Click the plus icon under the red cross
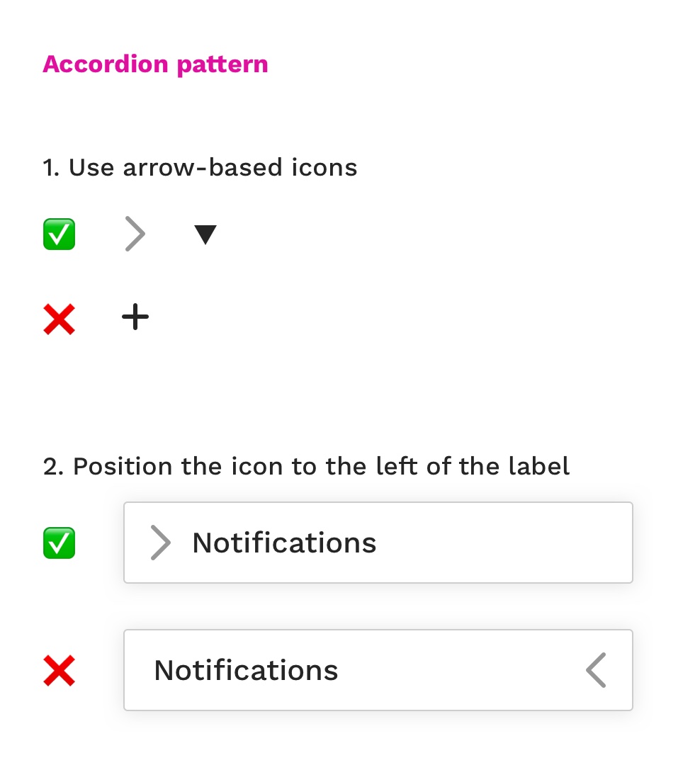The height and width of the screenshot is (782, 700). pyautogui.click(x=135, y=317)
